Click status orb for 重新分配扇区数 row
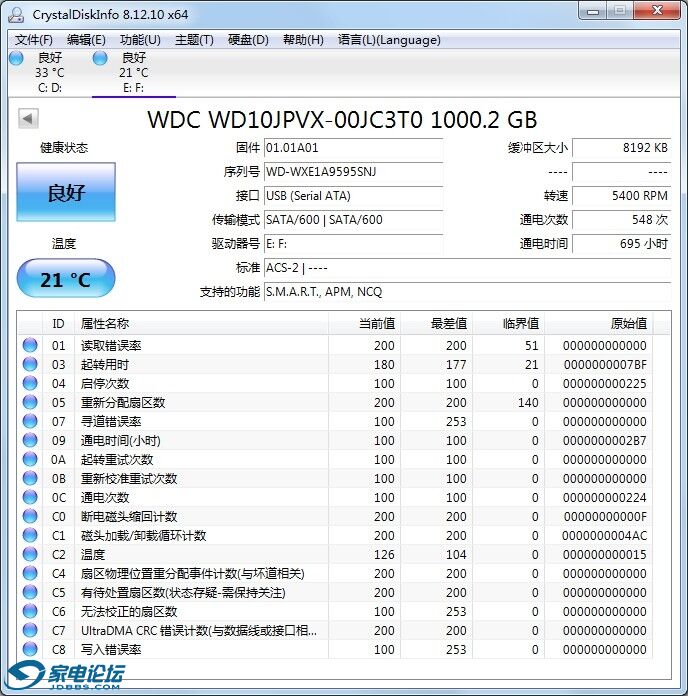Viewport: 688px width, 696px height. click(x=30, y=402)
